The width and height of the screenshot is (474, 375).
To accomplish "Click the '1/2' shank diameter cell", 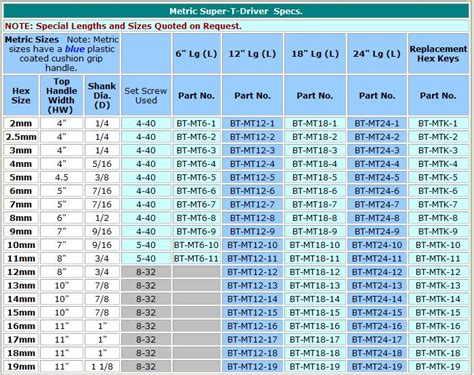I will pyautogui.click(x=102, y=218).
